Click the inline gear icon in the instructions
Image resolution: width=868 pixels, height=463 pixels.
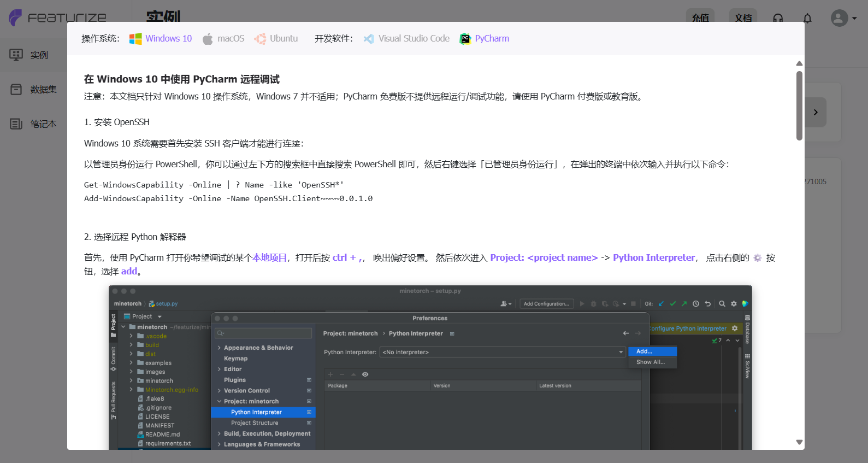(x=757, y=257)
